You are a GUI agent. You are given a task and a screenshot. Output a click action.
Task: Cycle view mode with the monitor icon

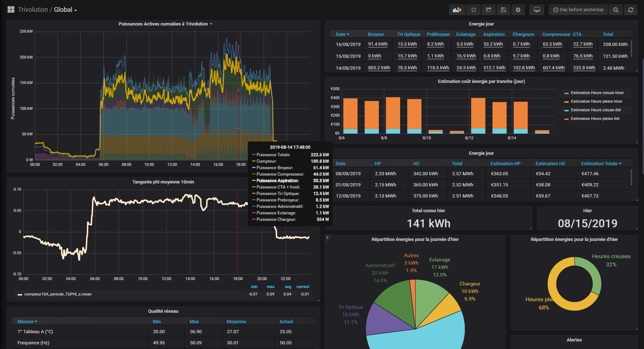tap(537, 10)
